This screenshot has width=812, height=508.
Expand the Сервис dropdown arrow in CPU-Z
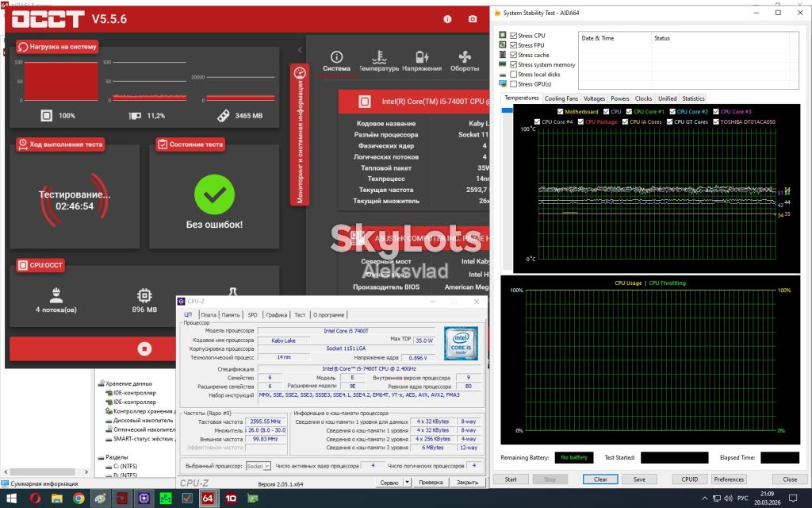(x=407, y=482)
